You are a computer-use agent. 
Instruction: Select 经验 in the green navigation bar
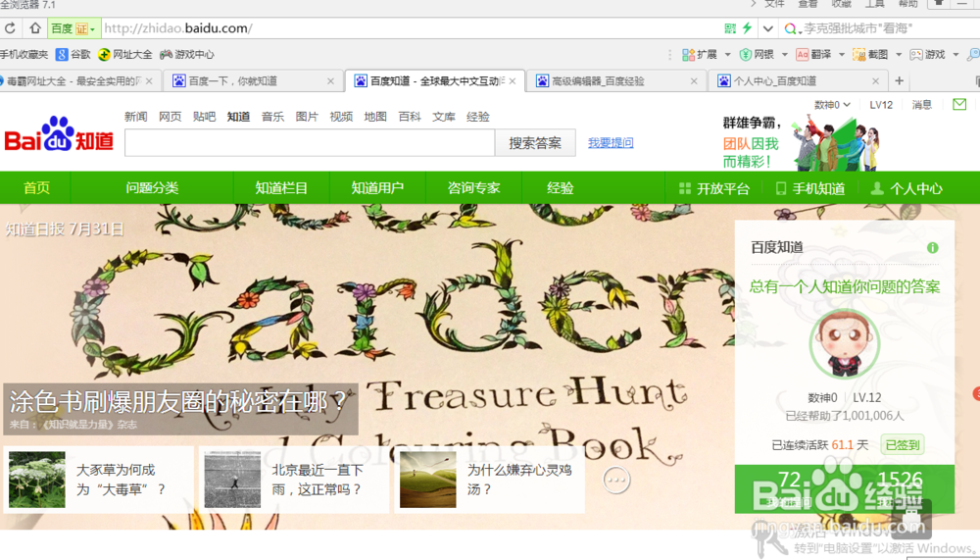[560, 187]
